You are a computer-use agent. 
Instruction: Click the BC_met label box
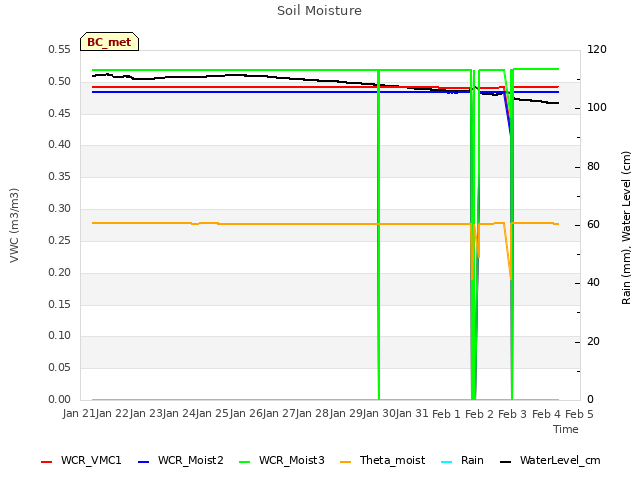tap(109, 42)
